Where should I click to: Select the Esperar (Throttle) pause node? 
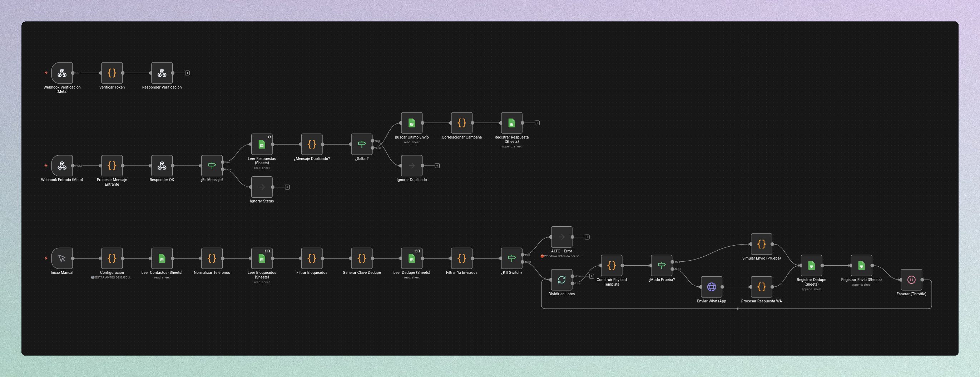911,280
